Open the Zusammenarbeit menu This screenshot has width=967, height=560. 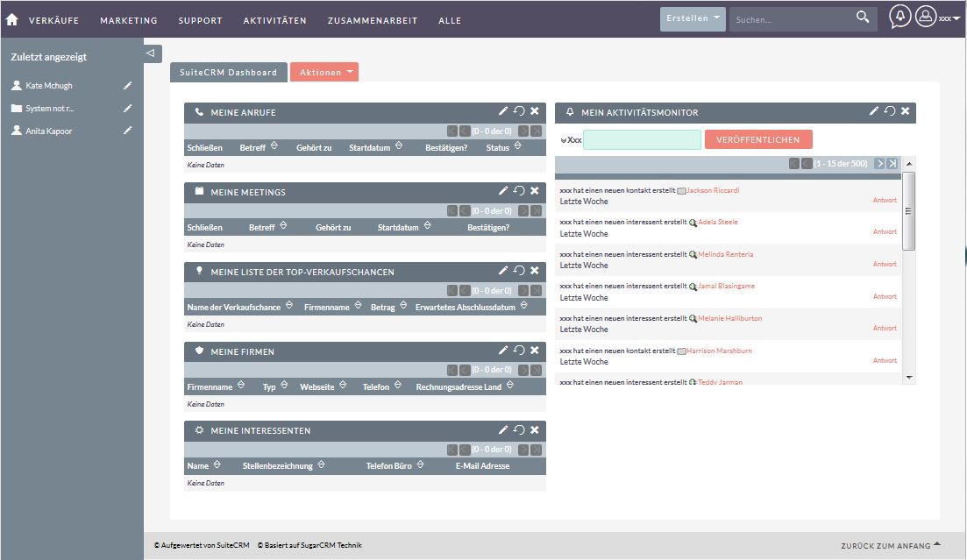point(373,20)
